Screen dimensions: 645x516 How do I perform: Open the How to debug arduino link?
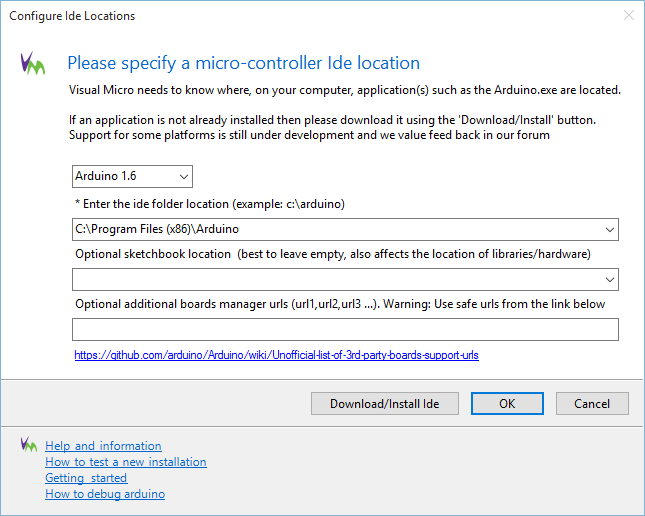click(x=105, y=494)
